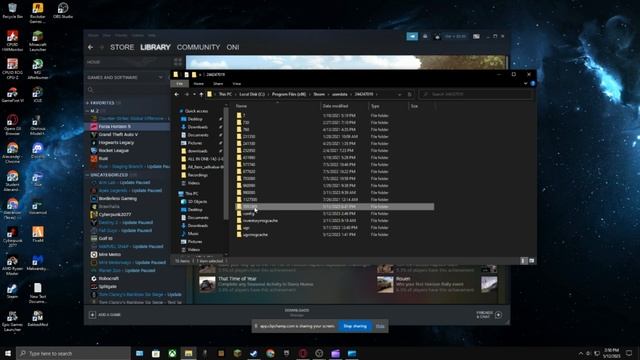Click Stop sharing button

[x=355, y=326]
